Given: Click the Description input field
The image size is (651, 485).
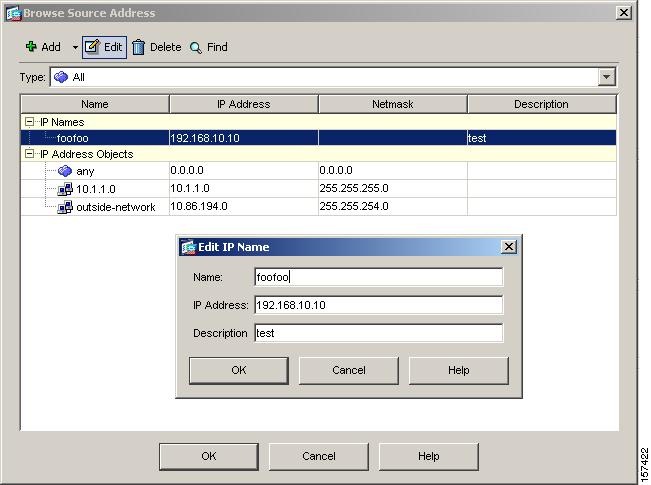Looking at the screenshot, I should 378,333.
